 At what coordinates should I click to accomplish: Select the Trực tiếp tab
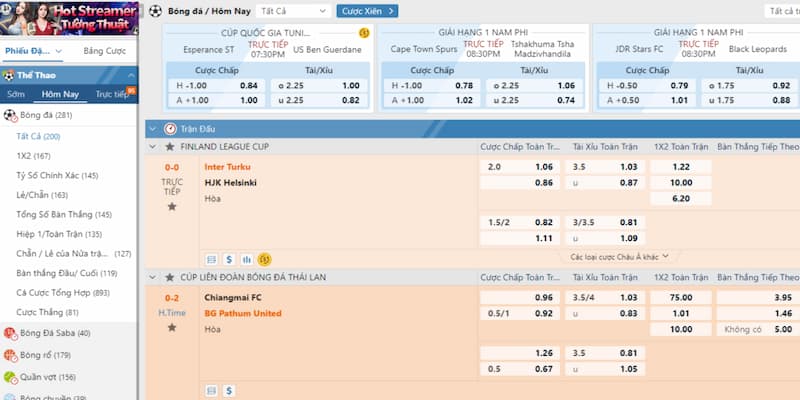click(x=112, y=94)
